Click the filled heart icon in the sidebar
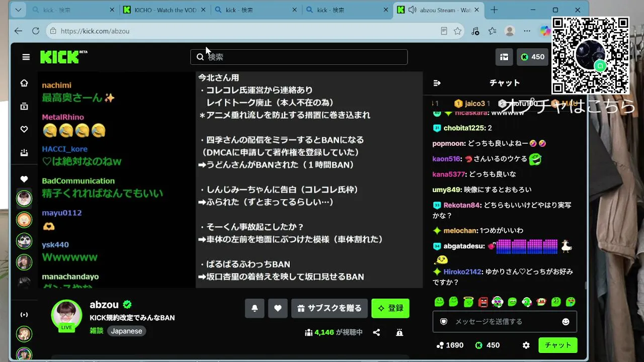 click(24, 179)
